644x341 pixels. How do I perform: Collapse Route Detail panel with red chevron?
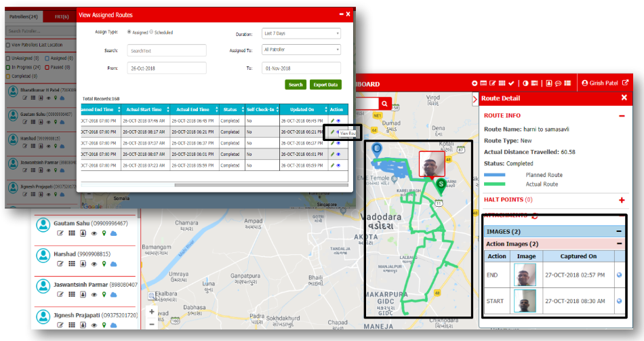click(475, 99)
